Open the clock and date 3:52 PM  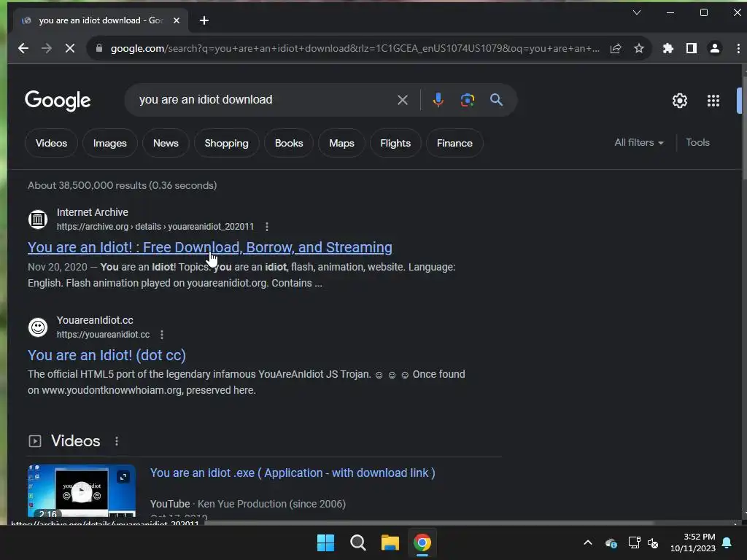[x=693, y=542]
